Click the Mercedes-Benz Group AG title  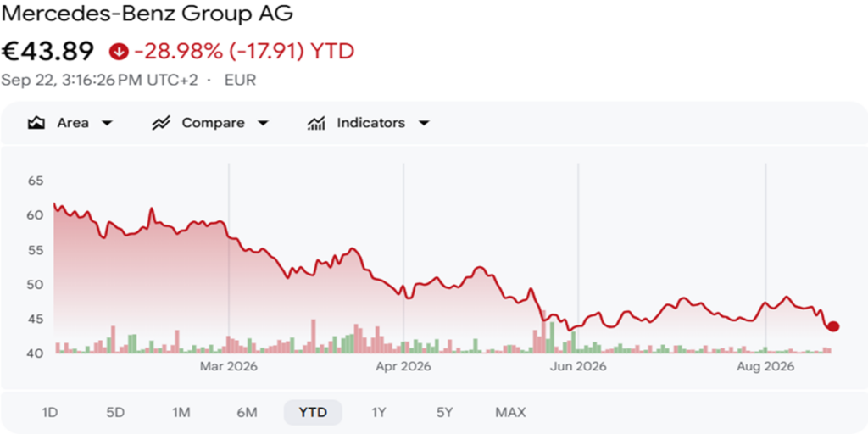tap(147, 14)
